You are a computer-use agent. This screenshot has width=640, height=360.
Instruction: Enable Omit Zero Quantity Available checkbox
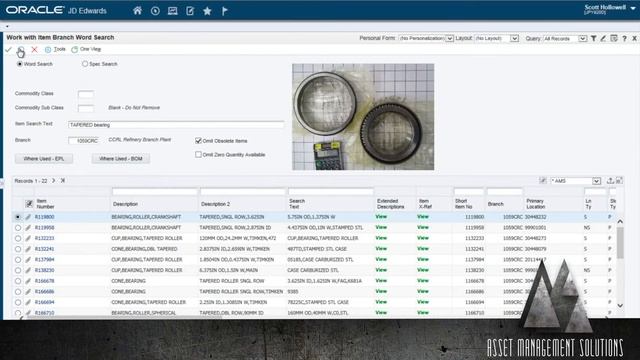198,155
